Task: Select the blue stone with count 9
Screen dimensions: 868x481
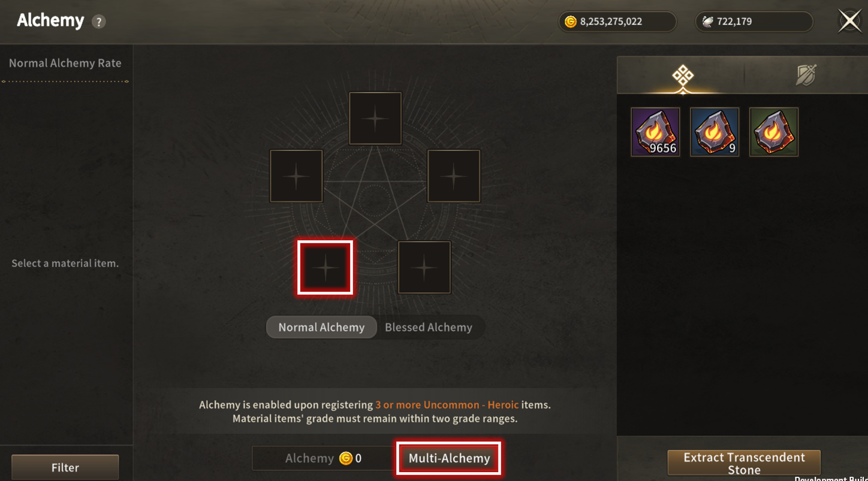Action: [715, 132]
